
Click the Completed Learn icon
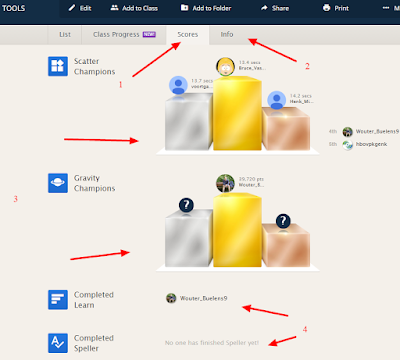click(x=58, y=300)
